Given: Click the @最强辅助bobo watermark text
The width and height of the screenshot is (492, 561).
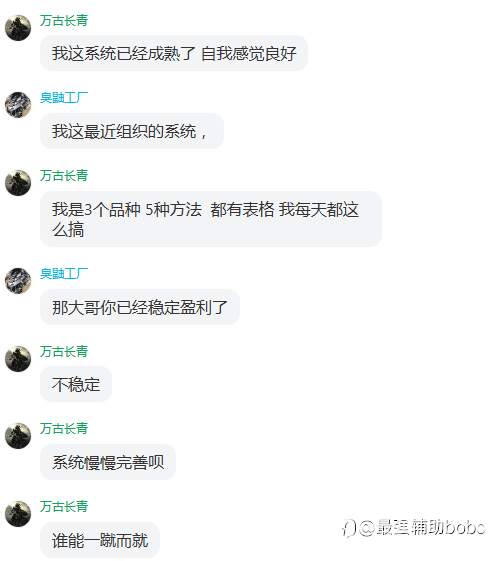Looking at the screenshot, I should [422, 527].
